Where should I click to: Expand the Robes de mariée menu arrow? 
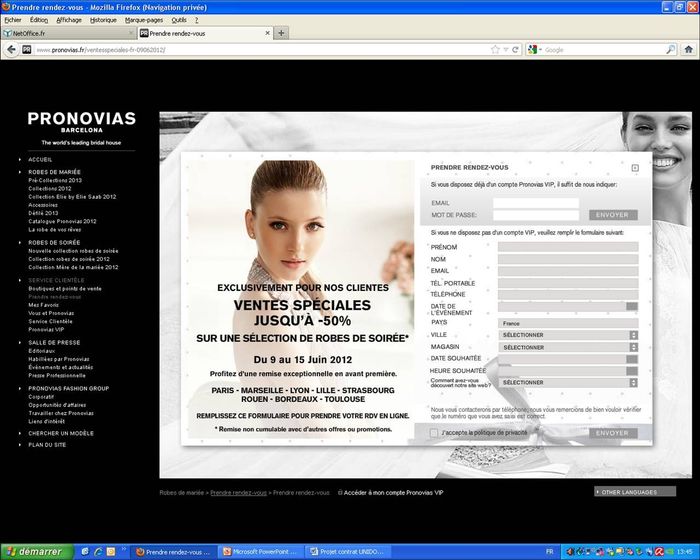click(x=20, y=172)
